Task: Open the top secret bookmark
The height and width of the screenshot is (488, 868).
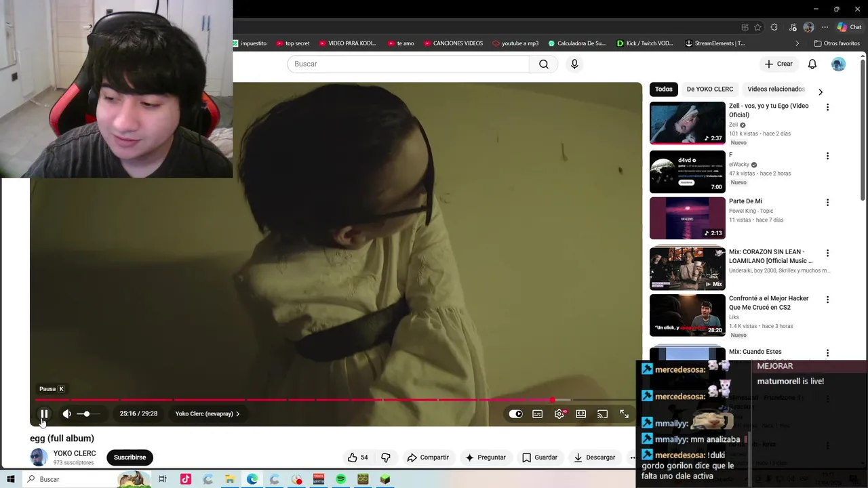Action: 293,43
